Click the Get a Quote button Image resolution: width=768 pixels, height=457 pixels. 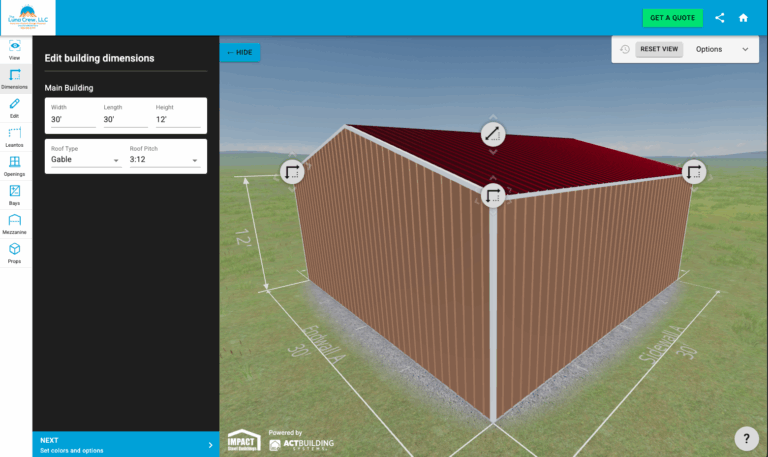click(672, 18)
